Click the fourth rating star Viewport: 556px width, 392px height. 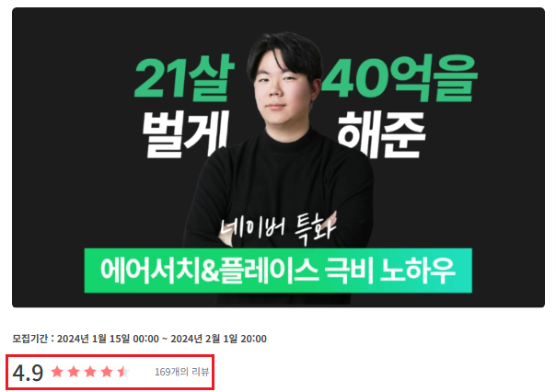[x=107, y=372]
